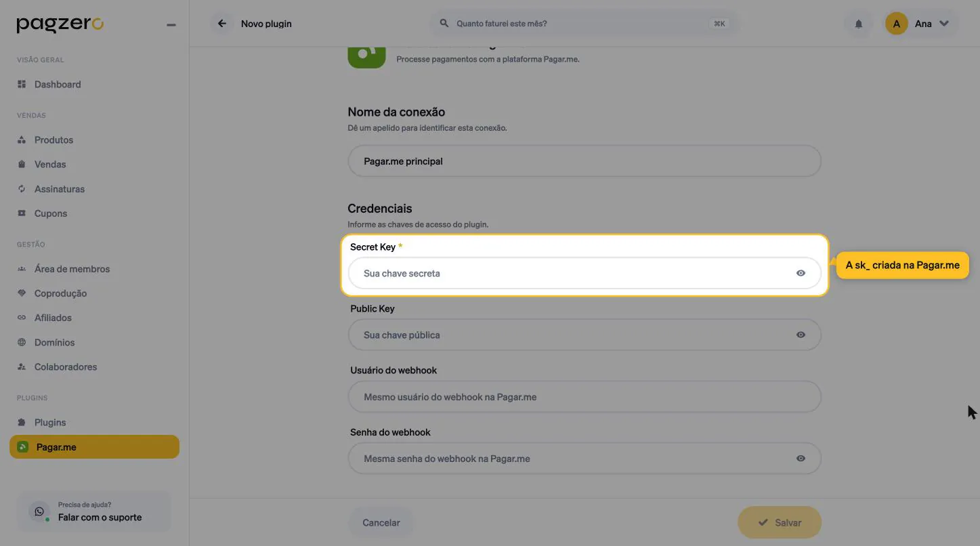Click the Área de membros people icon

[22, 269]
